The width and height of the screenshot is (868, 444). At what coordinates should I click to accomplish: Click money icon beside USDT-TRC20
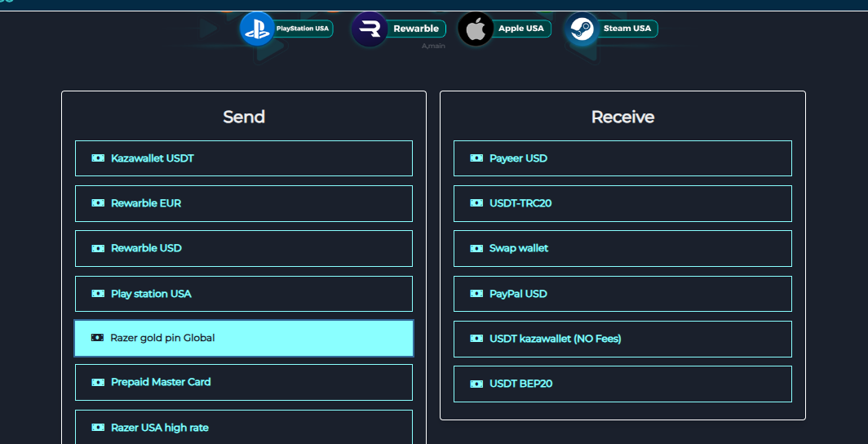coord(476,203)
